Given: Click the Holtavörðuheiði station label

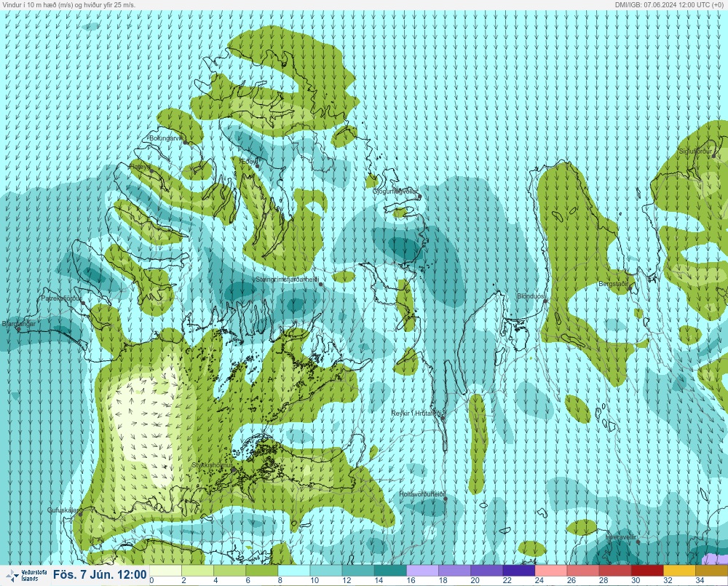Looking at the screenshot, I should click(422, 494).
